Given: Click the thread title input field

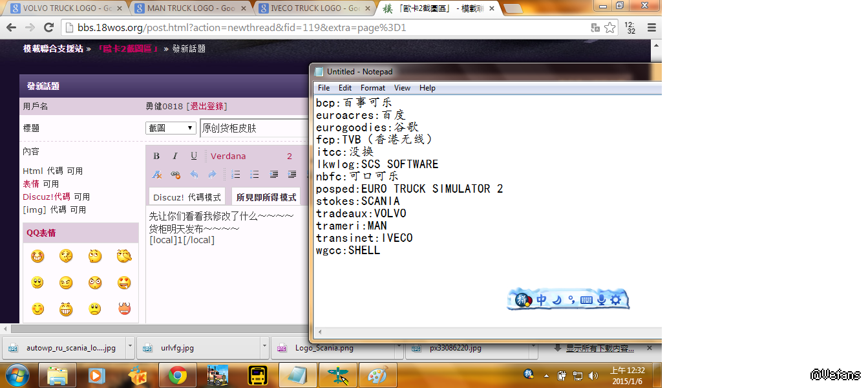Looking at the screenshot, I should [253, 128].
